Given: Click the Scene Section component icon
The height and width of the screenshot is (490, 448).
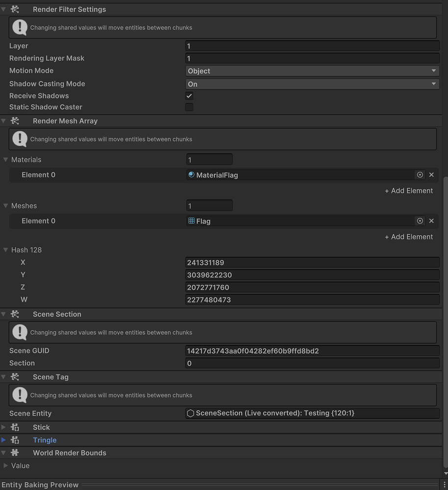Looking at the screenshot, I should [15, 314].
